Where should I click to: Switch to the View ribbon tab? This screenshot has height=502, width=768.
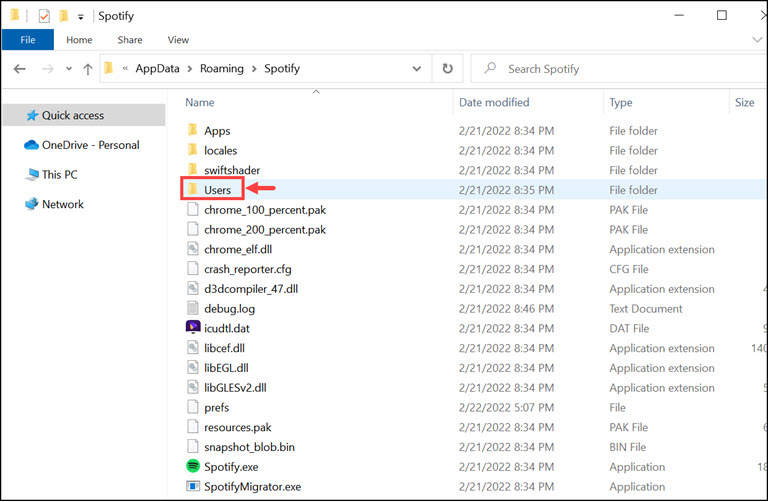click(x=178, y=40)
